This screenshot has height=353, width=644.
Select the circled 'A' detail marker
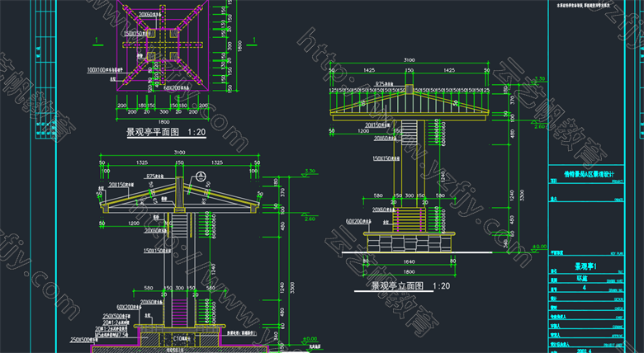[201, 176]
